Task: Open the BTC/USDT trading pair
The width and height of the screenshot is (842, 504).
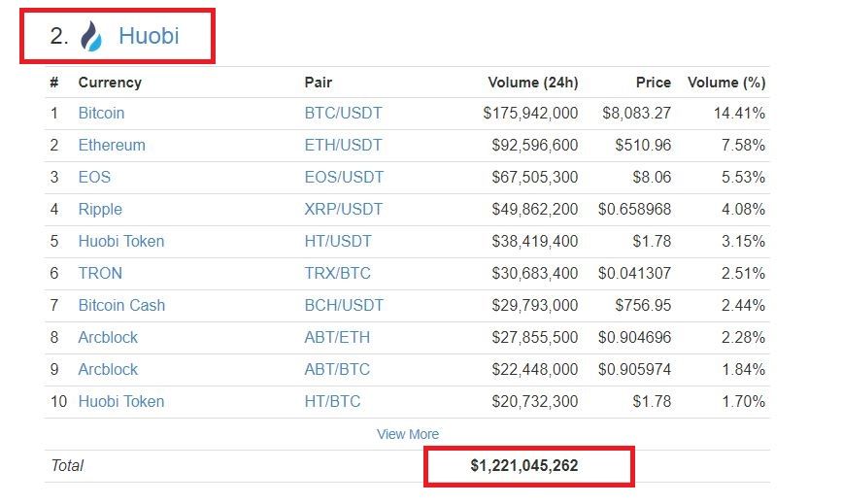Action: pos(343,113)
